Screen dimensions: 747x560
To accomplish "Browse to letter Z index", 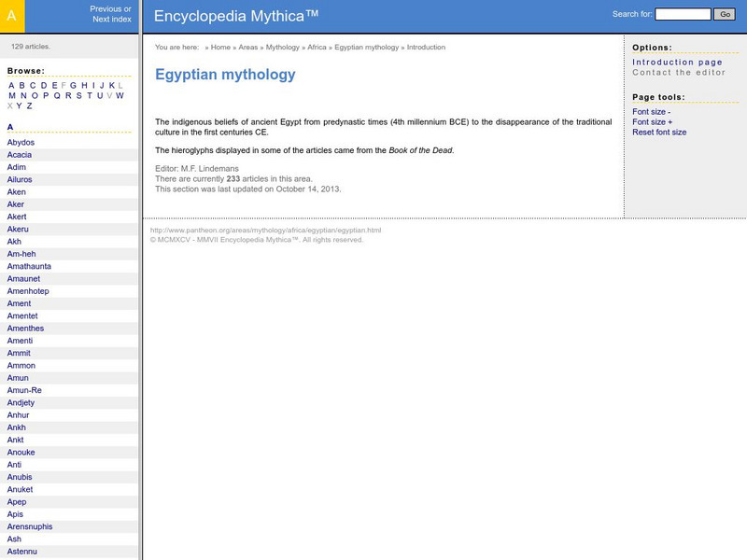I will click(29, 106).
